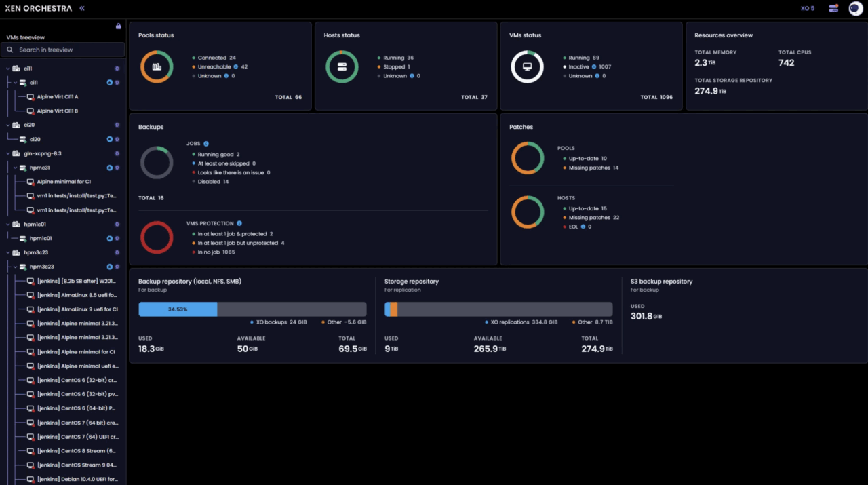Image resolution: width=868 pixels, height=485 pixels.
Task: Click the info icon beside Backups JOBS
Action: pos(206,144)
